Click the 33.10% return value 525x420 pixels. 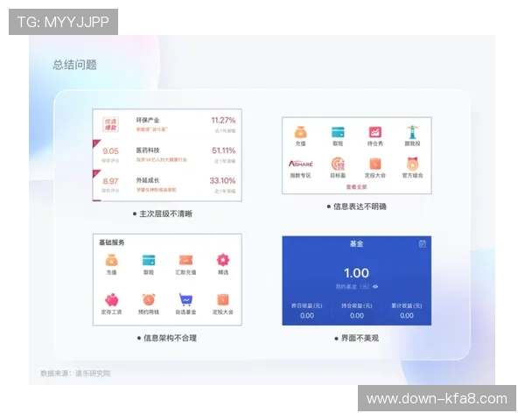tap(222, 180)
